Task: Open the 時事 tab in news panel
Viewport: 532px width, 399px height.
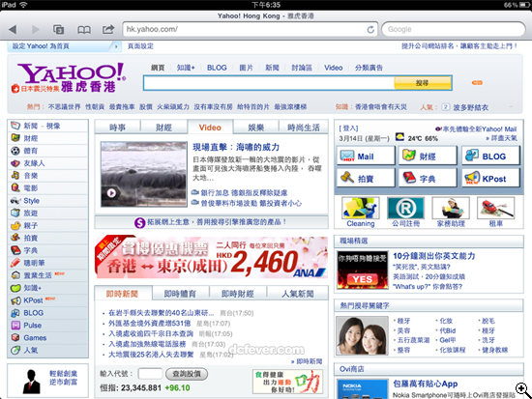Action: click(117, 128)
